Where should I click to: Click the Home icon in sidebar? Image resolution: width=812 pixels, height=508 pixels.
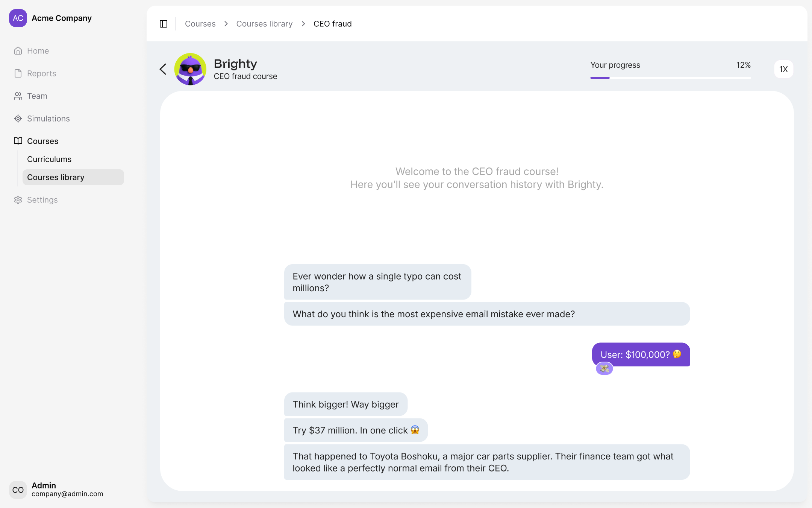point(18,51)
